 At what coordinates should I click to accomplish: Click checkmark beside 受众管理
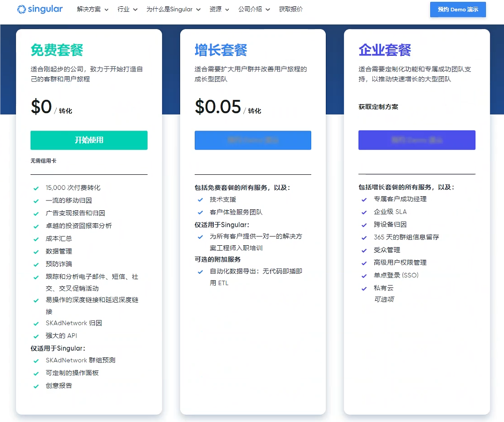tap(364, 251)
